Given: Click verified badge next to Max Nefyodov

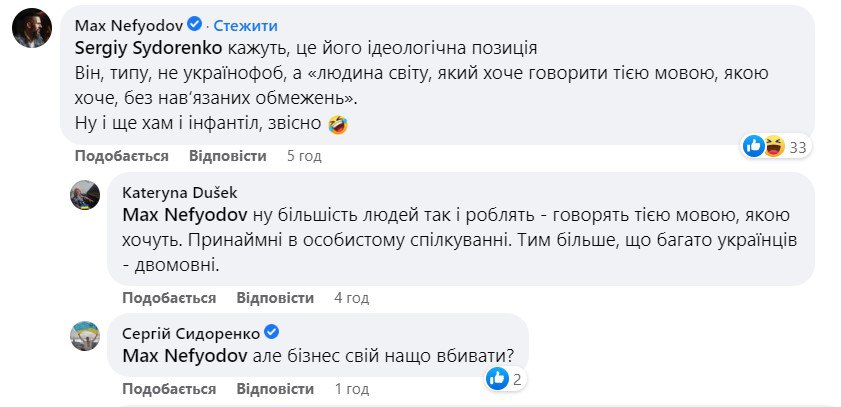Looking at the screenshot, I should (195, 25).
